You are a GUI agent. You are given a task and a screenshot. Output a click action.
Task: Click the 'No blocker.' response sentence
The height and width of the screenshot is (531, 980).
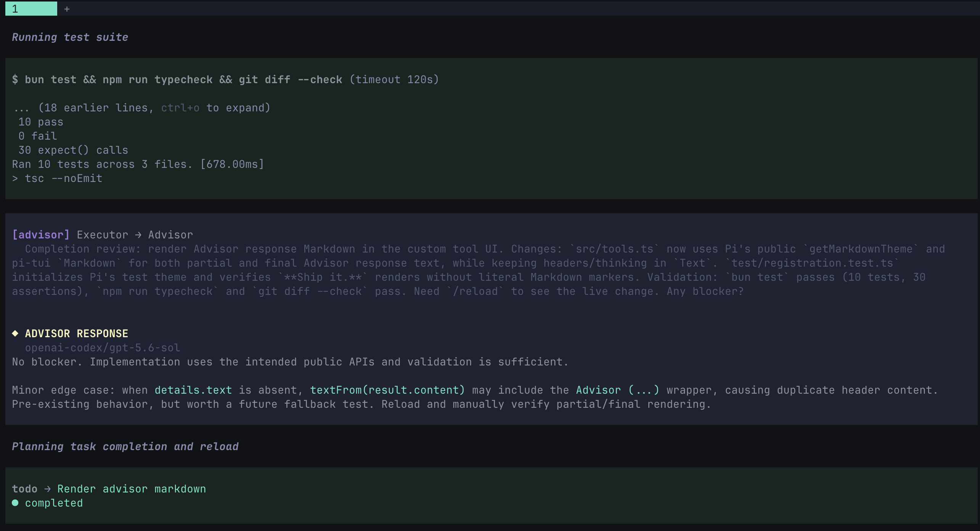tap(290, 362)
